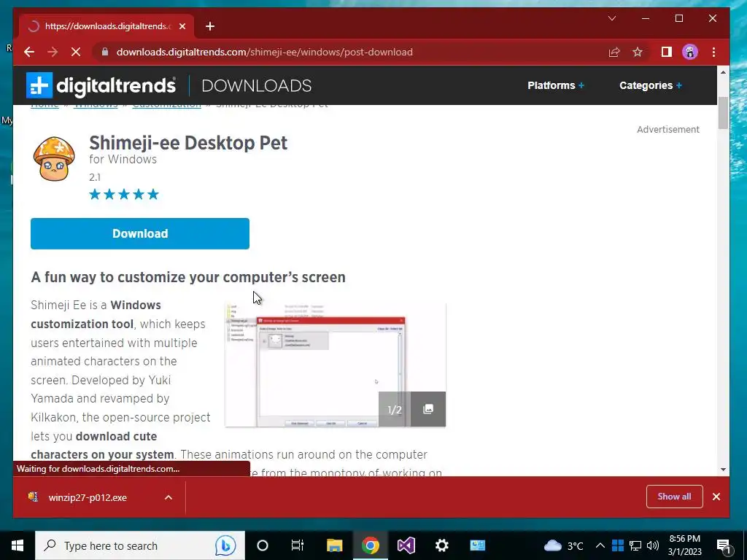
Task: Close the digitaltrends downloads tab
Action: pos(182,26)
